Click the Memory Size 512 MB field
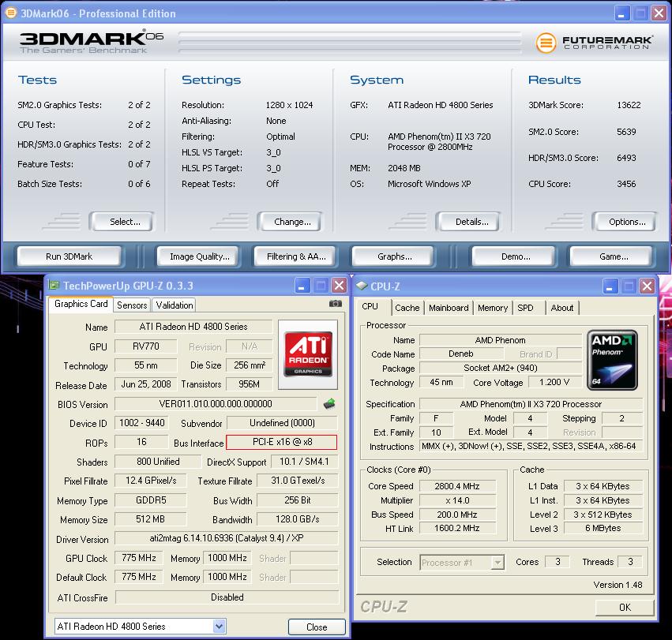 click(x=150, y=518)
